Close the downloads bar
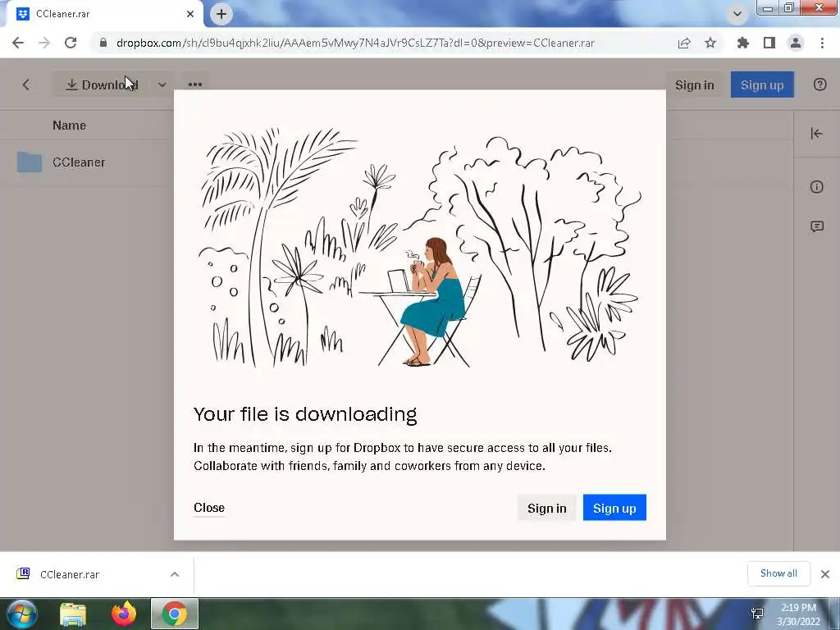This screenshot has height=630, width=840. (x=825, y=574)
